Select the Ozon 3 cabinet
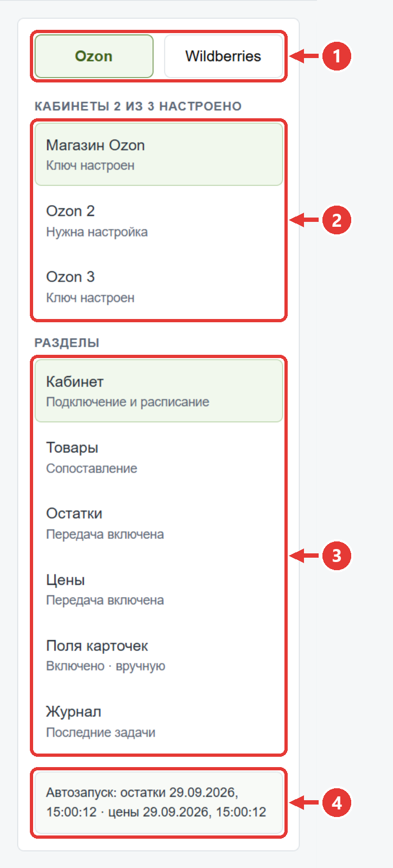This screenshot has height=868, width=393. pyautogui.click(x=159, y=287)
